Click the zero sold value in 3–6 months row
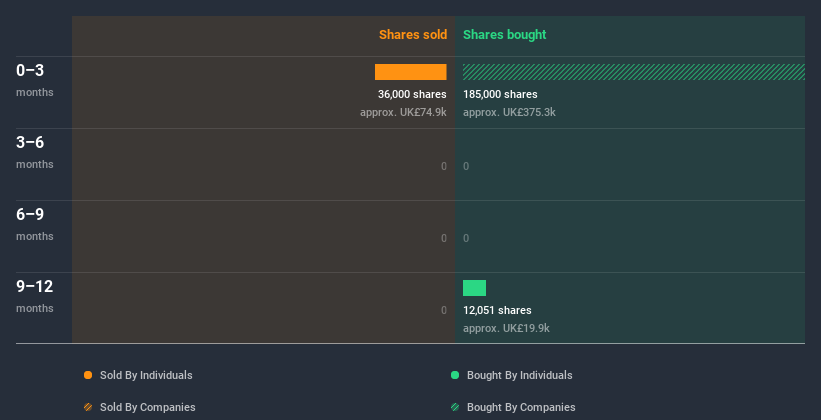821x420 pixels. click(444, 167)
